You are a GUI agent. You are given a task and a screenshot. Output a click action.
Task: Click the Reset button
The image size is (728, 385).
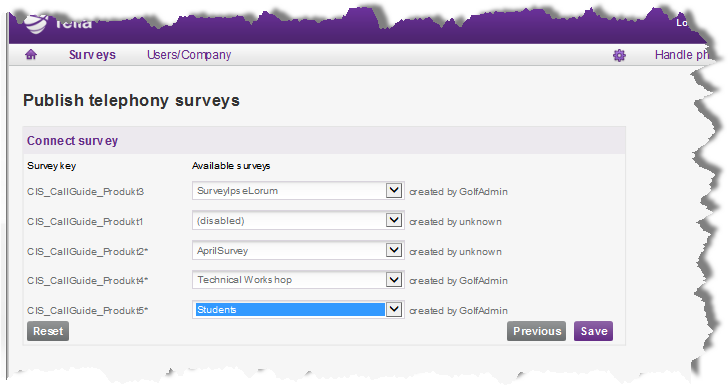tap(48, 331)
